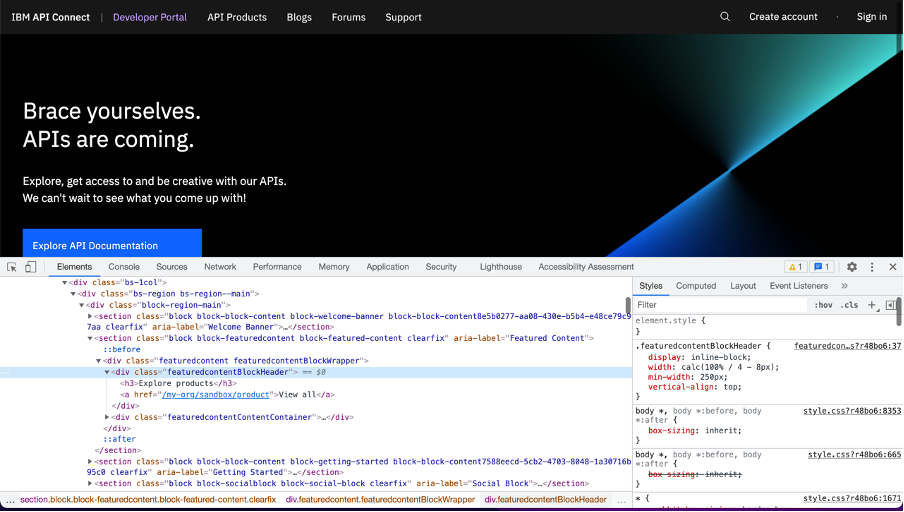
Task: Expand the Welcome Banner section node
Action: coord(90,317)
